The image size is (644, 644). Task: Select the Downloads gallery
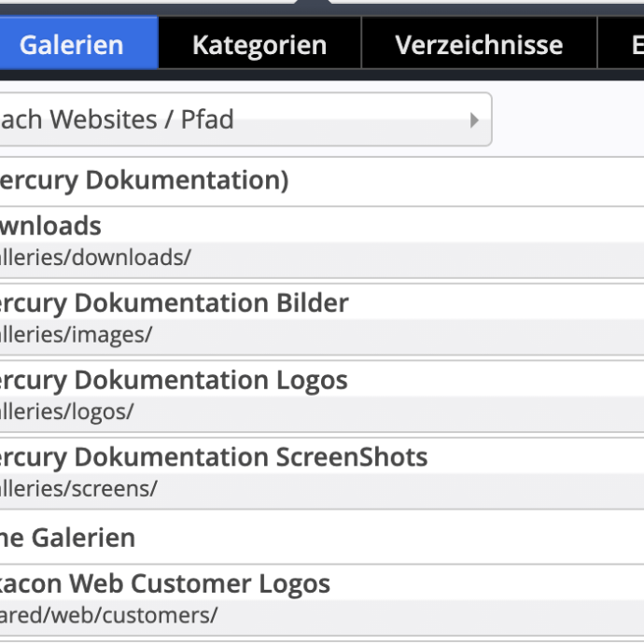51,226
